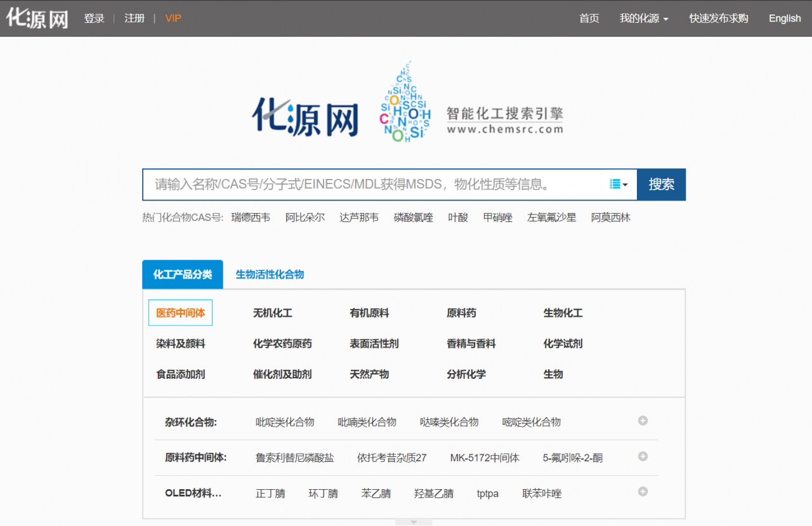
Task: Open 吡啶类化合物 link
Action: pyautogui.click(x=285, y=422)
